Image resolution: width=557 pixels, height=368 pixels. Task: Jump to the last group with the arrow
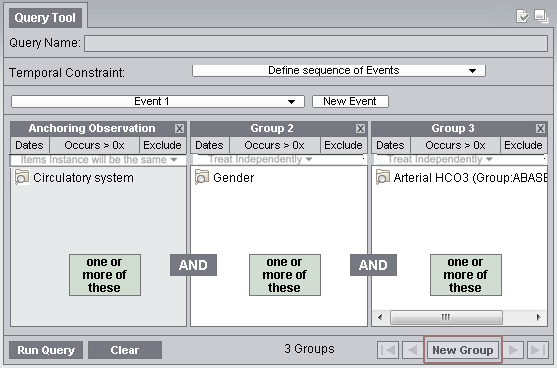tap(538, 350)
